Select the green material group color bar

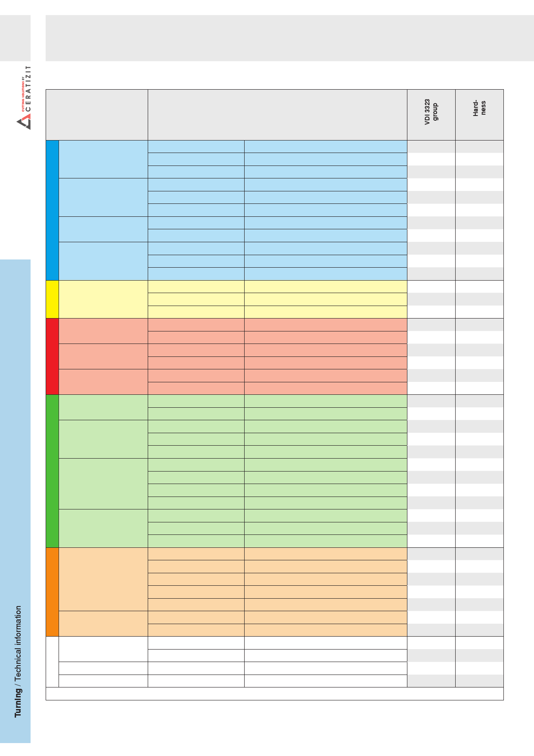52,471
